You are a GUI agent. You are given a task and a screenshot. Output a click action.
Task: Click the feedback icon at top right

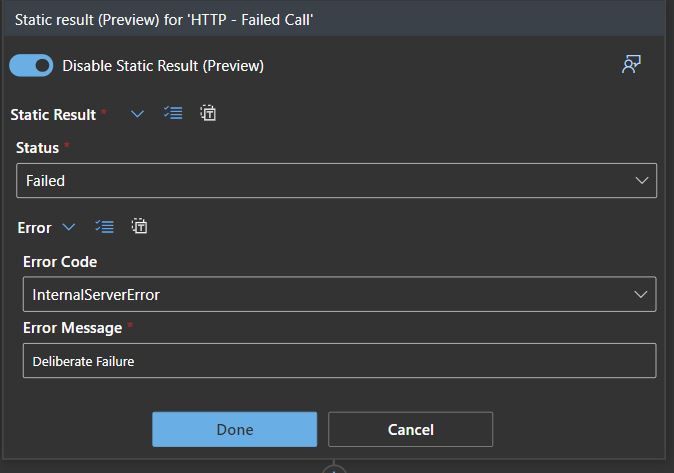[631, 66]
